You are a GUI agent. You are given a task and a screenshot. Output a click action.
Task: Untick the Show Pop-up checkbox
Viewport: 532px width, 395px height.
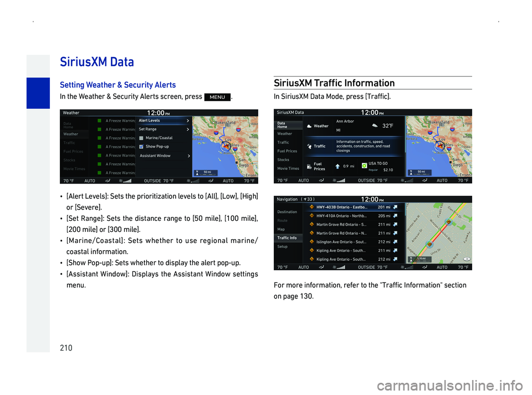click(x=141, y=146)
